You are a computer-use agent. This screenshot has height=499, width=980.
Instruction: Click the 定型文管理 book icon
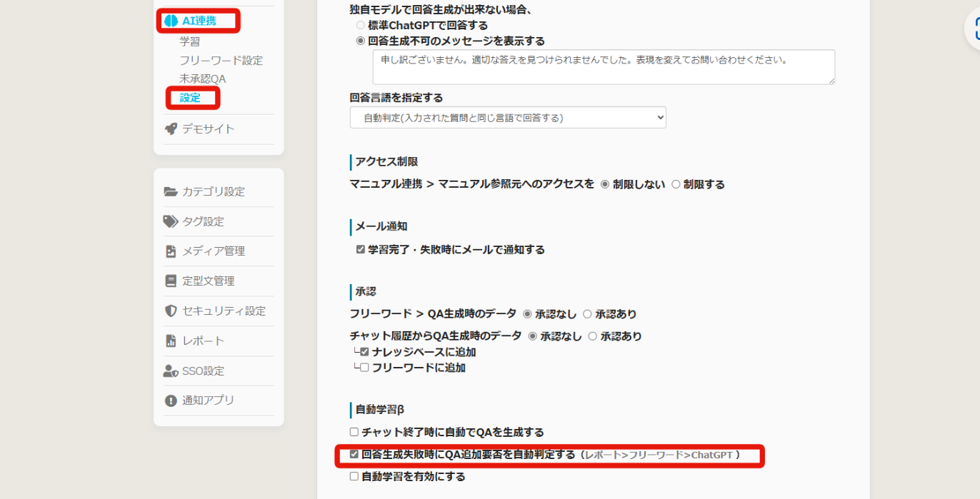[171, 281]
